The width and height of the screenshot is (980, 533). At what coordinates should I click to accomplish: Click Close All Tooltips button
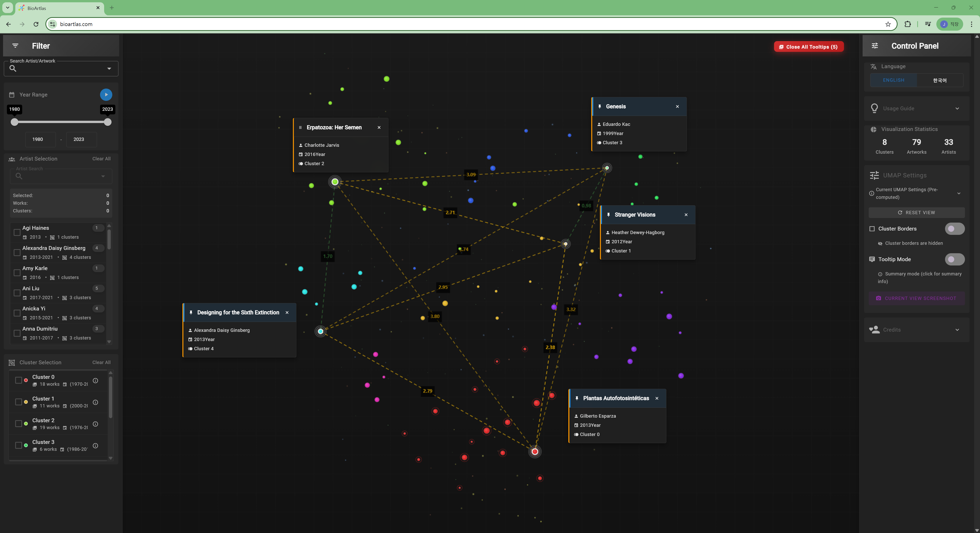tap(808, 47)
